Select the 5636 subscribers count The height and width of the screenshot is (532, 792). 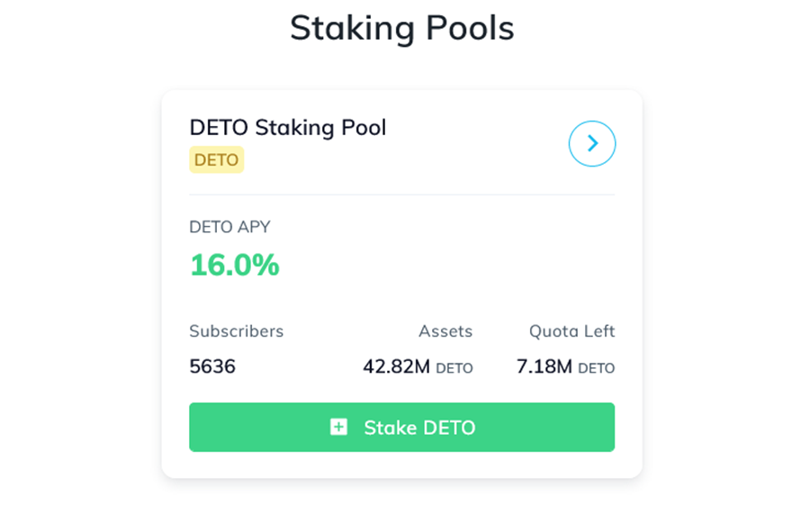click(212, 366)
